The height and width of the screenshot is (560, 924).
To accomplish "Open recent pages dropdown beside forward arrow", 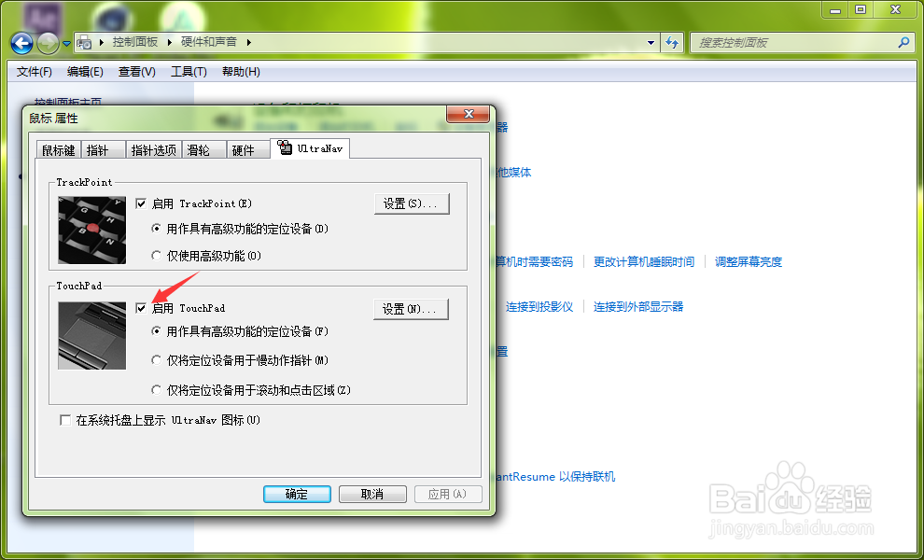I will pyautogui.click(x=66, y=43).
